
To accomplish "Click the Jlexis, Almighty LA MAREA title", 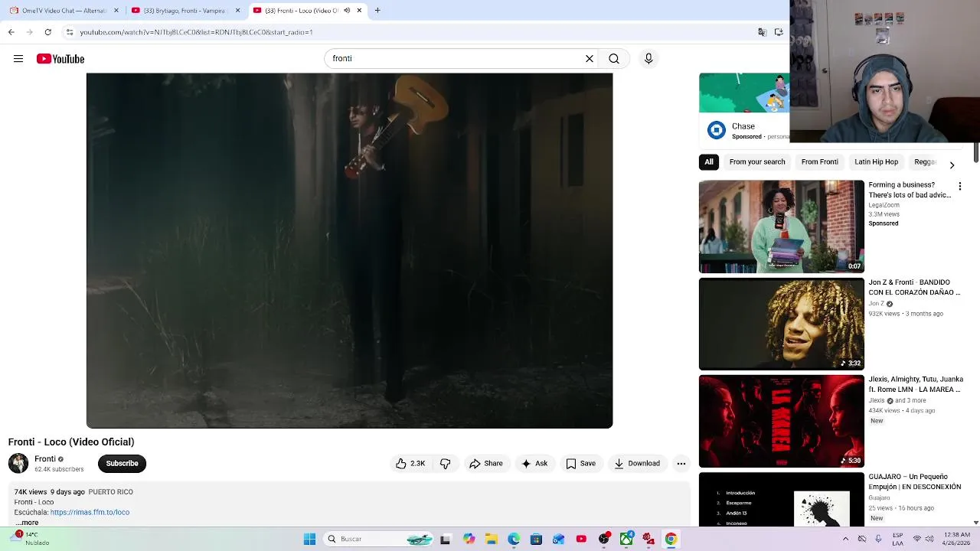I will pos(914,384).
